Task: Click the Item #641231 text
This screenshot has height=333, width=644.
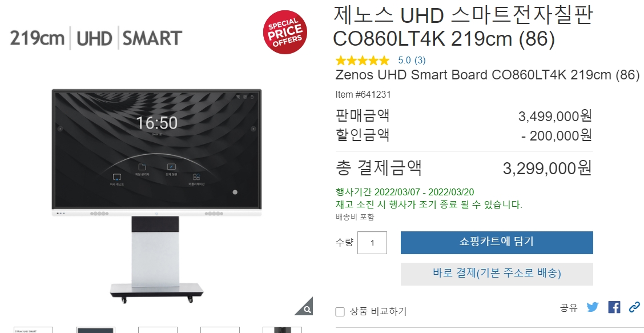Action: coord(363,95)
